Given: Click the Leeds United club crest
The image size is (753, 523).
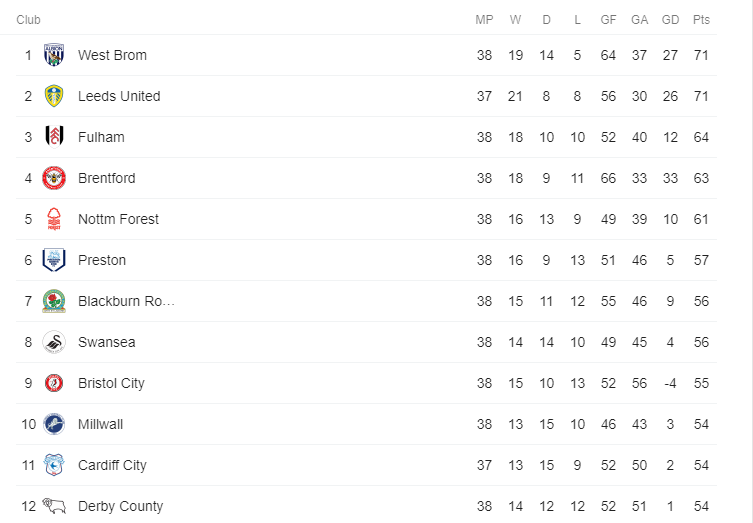Looking at the screenshot, I should [54, 96].
